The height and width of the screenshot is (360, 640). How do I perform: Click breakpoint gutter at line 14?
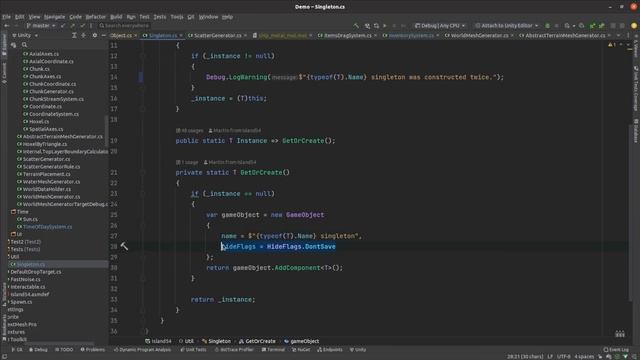click(x=141, y=77)
